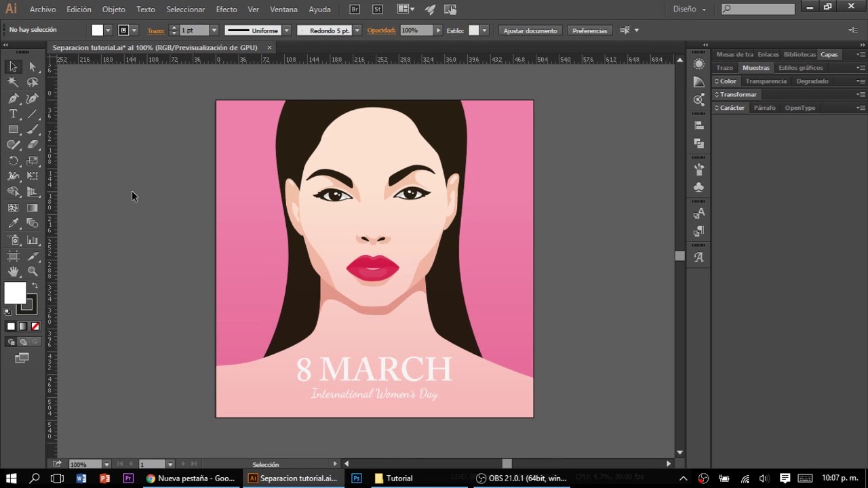Select the Blend tool
This screenshot has width=868, height=488.
point(33,223)
